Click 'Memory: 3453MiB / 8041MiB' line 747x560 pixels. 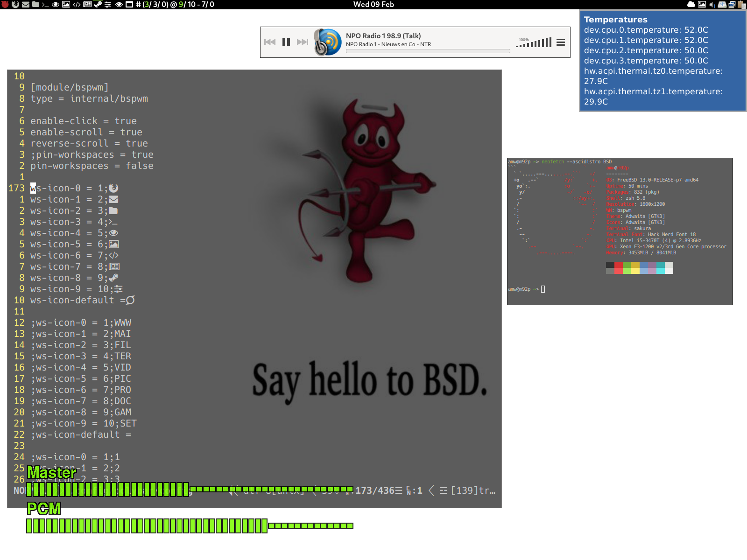[x=641, y=252]
